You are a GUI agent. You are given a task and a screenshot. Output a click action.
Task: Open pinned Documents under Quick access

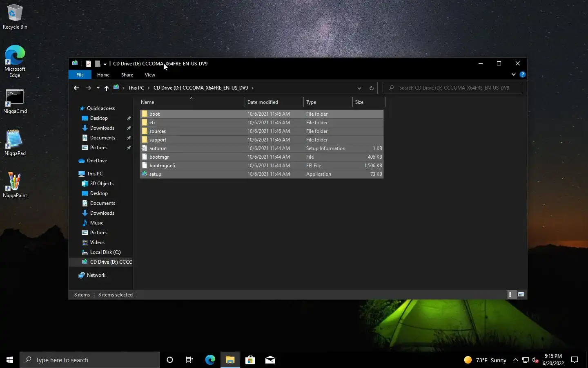[102, 138]
